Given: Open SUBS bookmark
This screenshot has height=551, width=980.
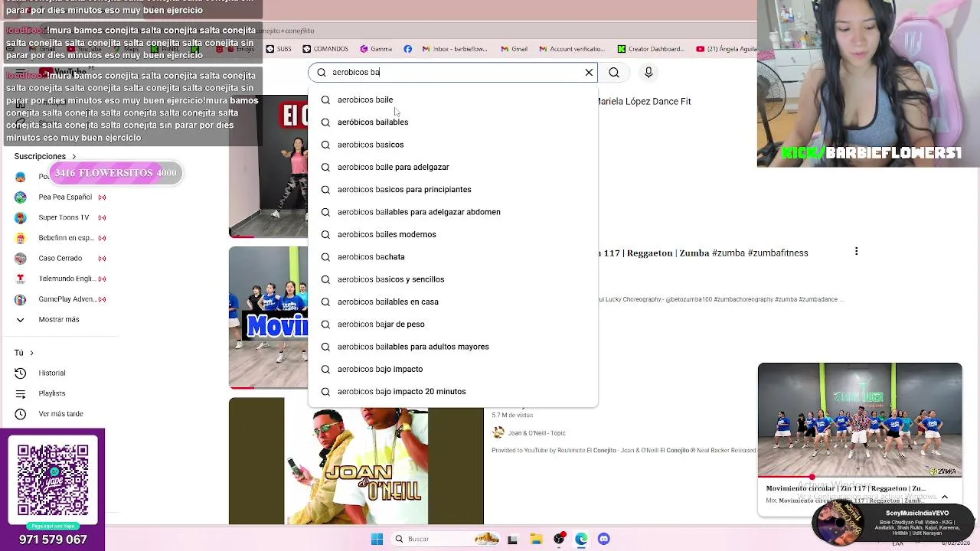Looking at the screenshot, I should point(279,49).
